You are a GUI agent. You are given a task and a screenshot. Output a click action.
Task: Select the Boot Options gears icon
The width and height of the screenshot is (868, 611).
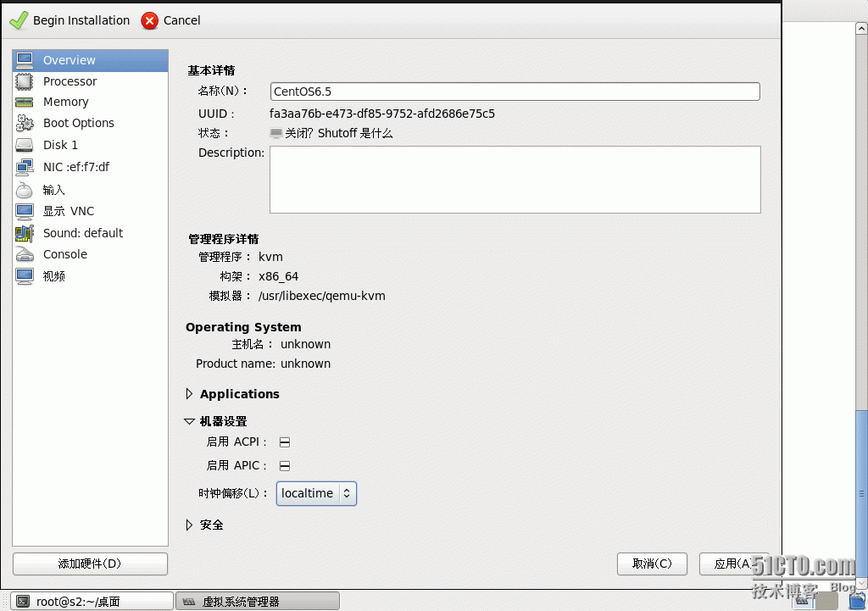click(x=25, y=123)
